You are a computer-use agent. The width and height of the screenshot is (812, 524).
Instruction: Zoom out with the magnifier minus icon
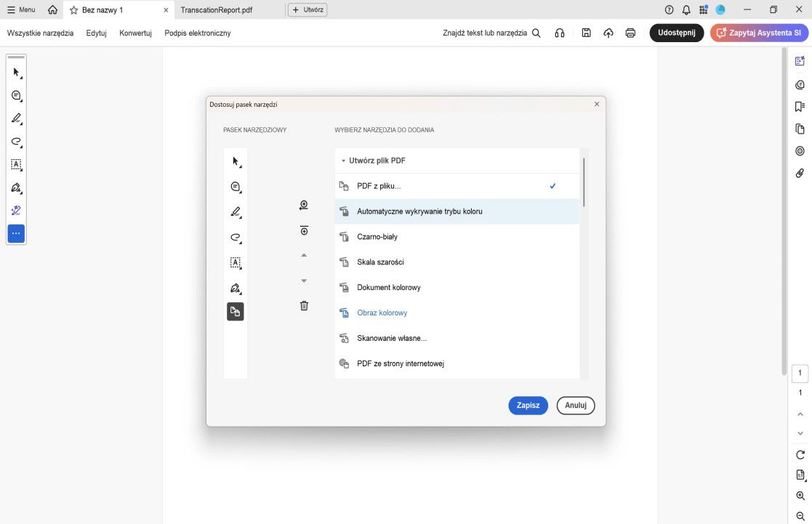click(x=800, y=516)
